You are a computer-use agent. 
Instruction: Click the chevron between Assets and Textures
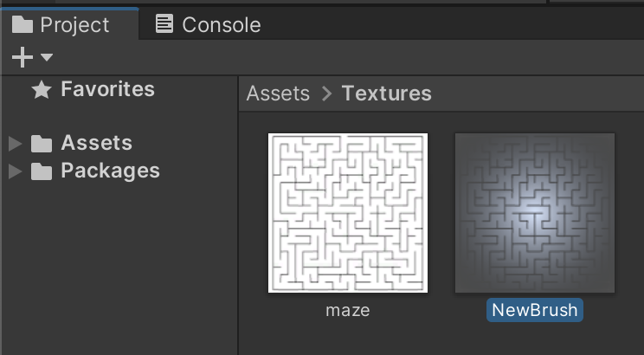point(326,94)
